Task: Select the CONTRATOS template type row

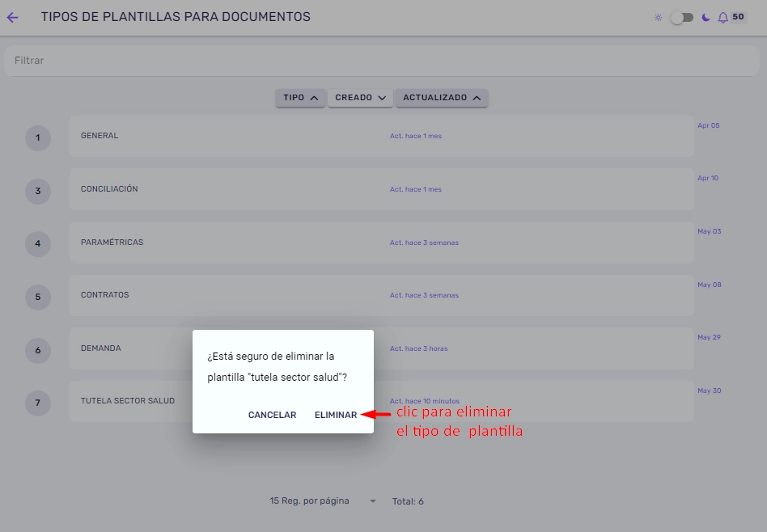Action: (x=382, y=295)
